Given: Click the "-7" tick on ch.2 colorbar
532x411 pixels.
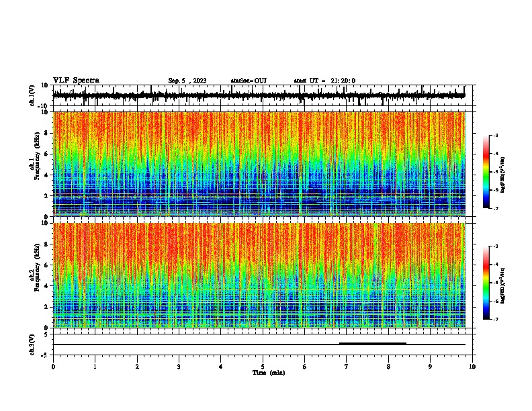Looking at the screenshot, I should click(x=495, y=319).
